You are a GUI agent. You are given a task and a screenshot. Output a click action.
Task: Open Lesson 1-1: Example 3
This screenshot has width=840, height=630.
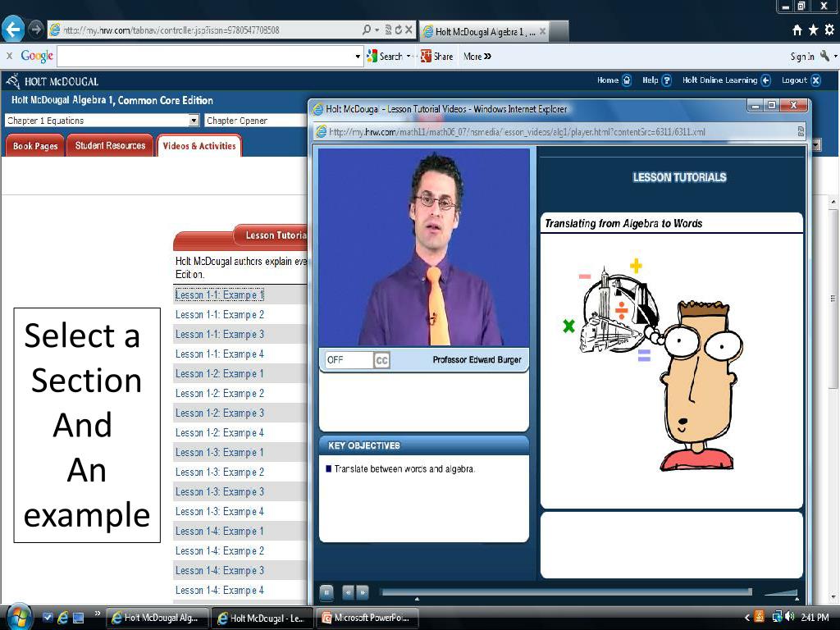click(x=220, y=335)
